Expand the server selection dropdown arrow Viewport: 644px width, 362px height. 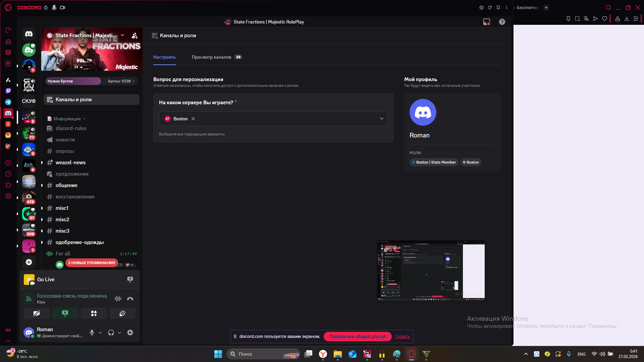381,119
